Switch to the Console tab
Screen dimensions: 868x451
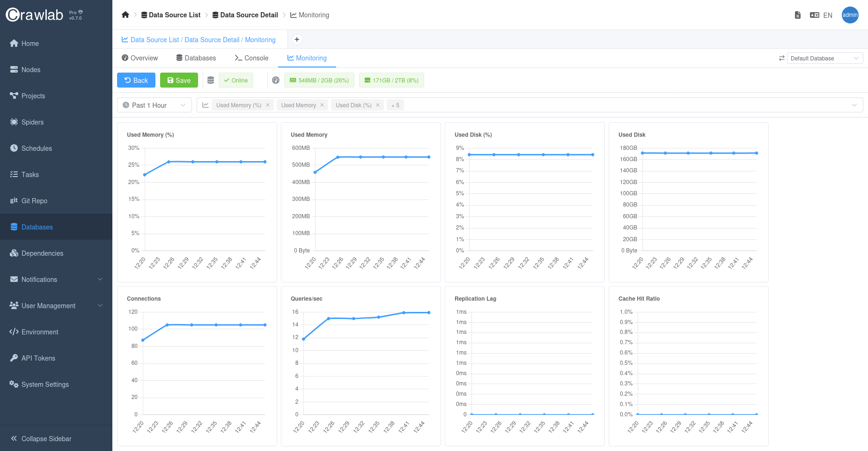pyautogui.click(x=251, y=58)
